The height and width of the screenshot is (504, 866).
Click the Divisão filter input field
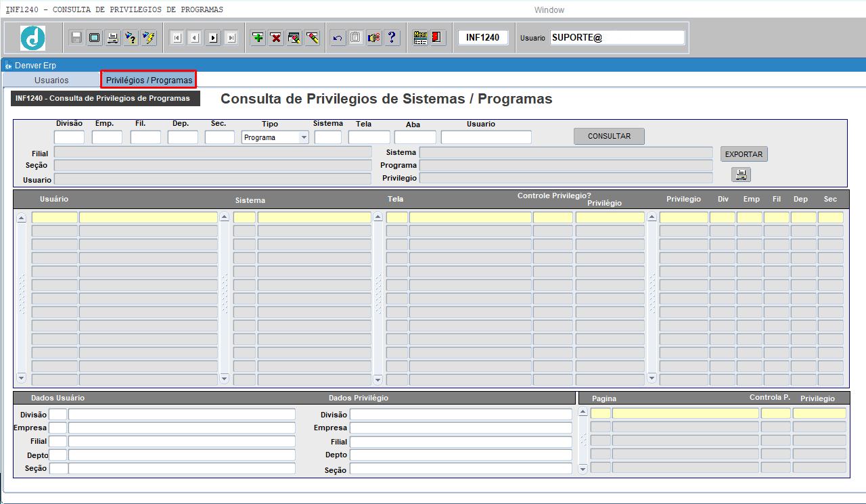tap(69, 137)
